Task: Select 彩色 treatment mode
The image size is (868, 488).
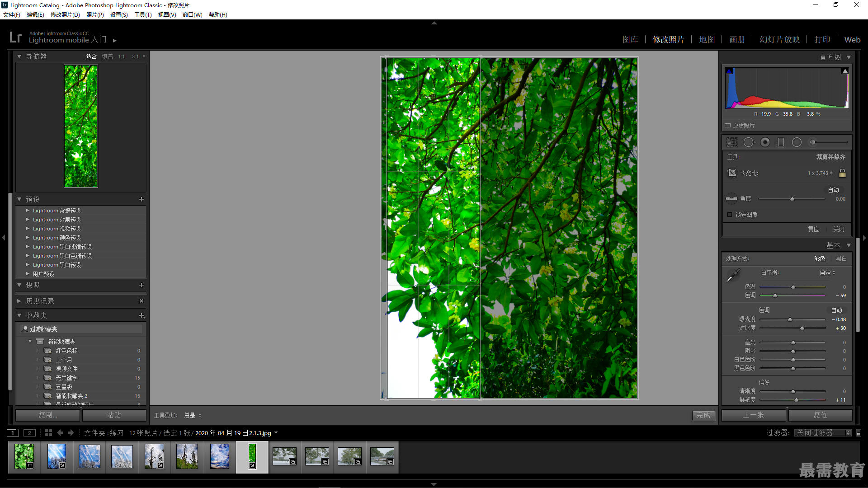Action: [x=820, y=258]
